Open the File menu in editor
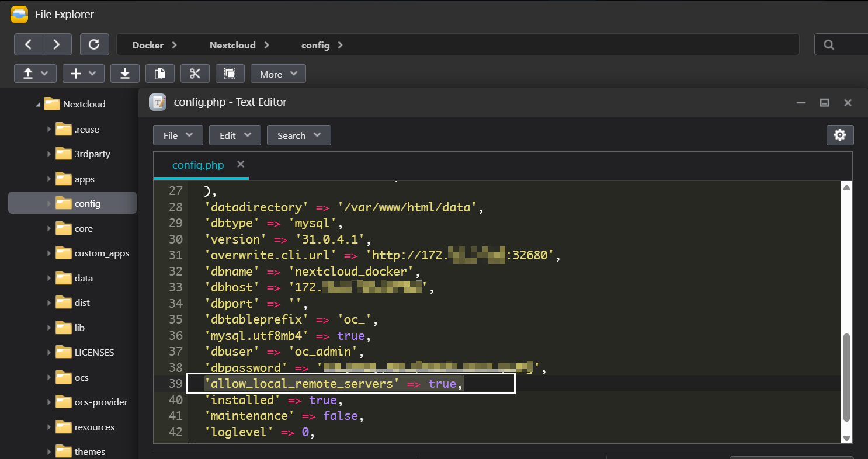The width and height of the screenshot is (868, 459). pos(178,135)
